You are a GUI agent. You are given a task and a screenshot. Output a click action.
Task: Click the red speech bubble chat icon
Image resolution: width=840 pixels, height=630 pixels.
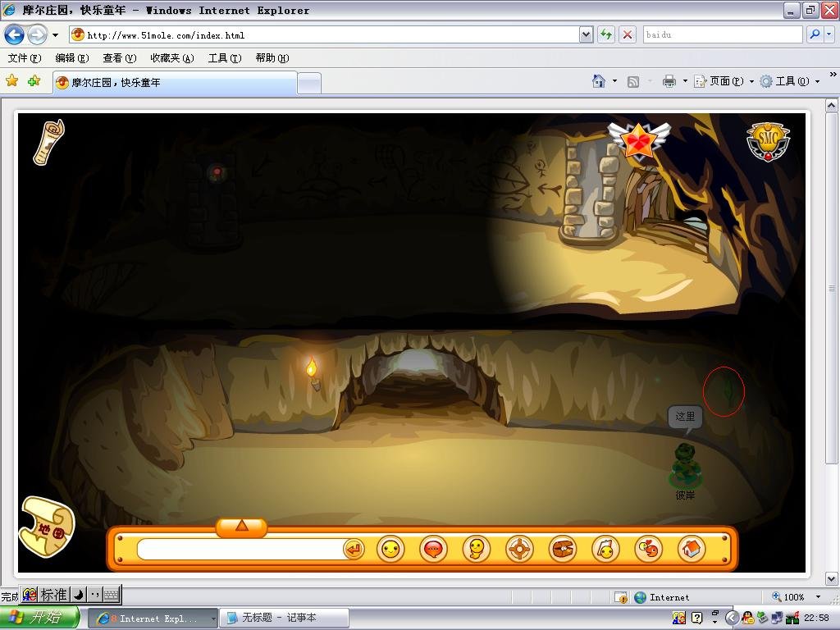[x=433, y=549]
